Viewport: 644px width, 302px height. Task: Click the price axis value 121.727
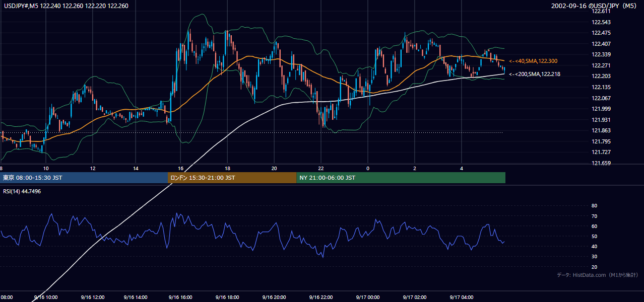pyautogui.click(x=601, y=152)
